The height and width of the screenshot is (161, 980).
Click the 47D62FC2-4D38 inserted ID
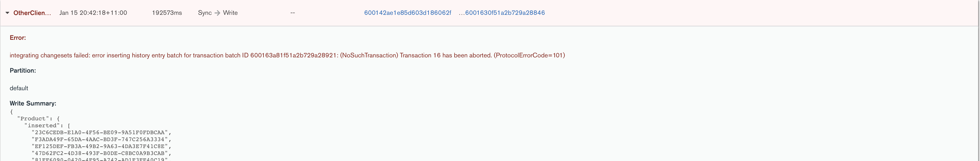pyautogui.click(x=101, y=153)
